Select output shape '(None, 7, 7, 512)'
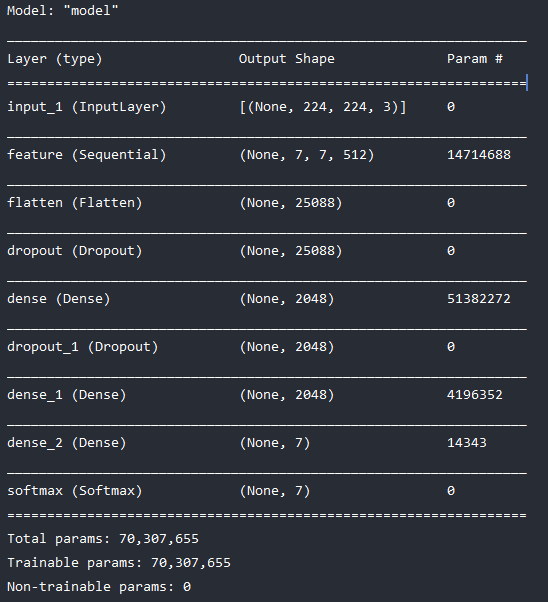548x602 pixels. [306, 155]
